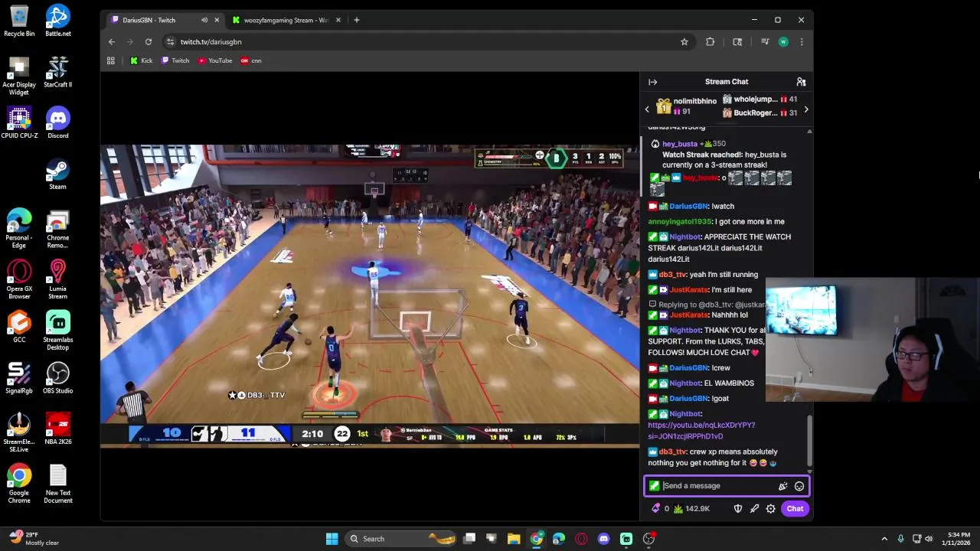Open the chat identity badge in message box
Image resolution: width=980 pixels, height=551 pixels.
coord(655,486)
